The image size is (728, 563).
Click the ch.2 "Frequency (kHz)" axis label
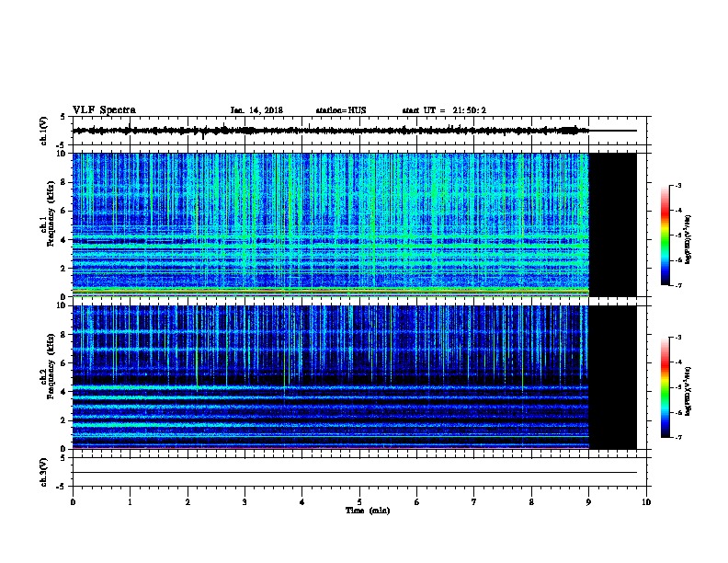click(x=51, y=366)
